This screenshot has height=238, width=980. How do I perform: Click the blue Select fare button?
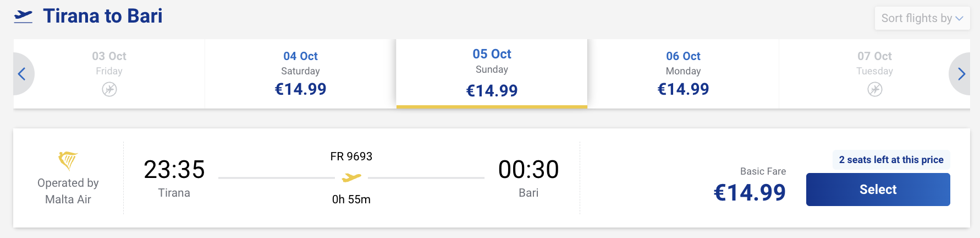click(x=878, y=190)
